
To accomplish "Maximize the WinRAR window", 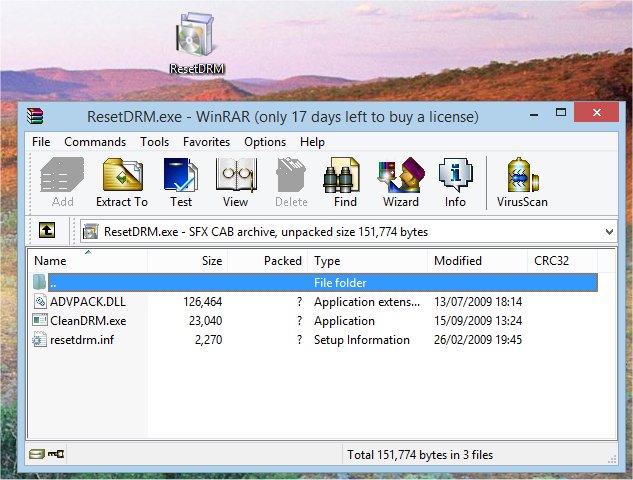I will pos(561,113).
